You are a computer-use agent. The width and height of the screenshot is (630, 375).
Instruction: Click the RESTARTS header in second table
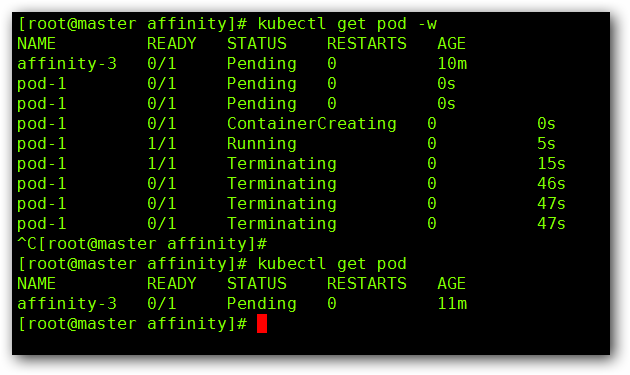coord(366,283)
